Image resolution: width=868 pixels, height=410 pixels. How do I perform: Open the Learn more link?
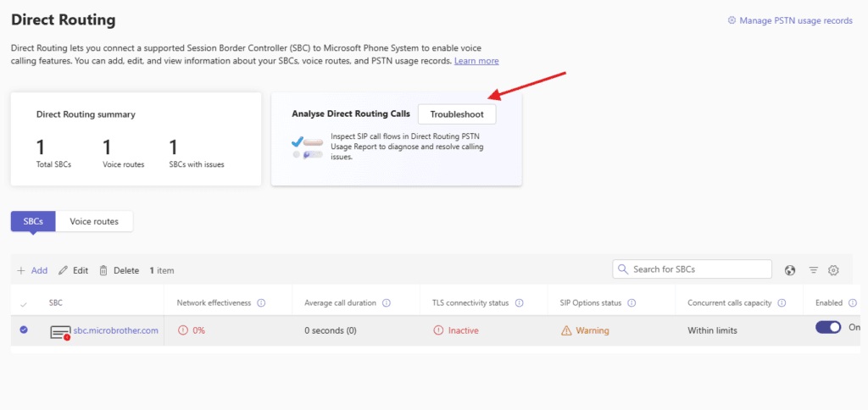tap(476, 61)
